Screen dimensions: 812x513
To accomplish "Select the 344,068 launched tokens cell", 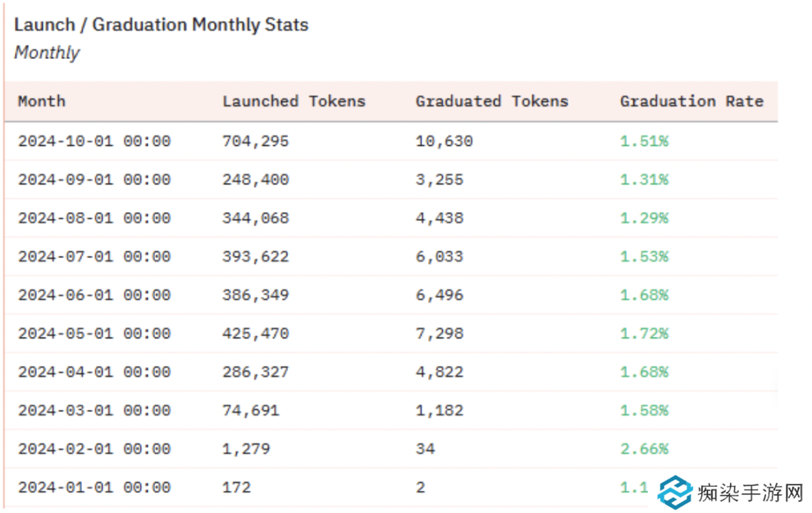I will point(255,218).
